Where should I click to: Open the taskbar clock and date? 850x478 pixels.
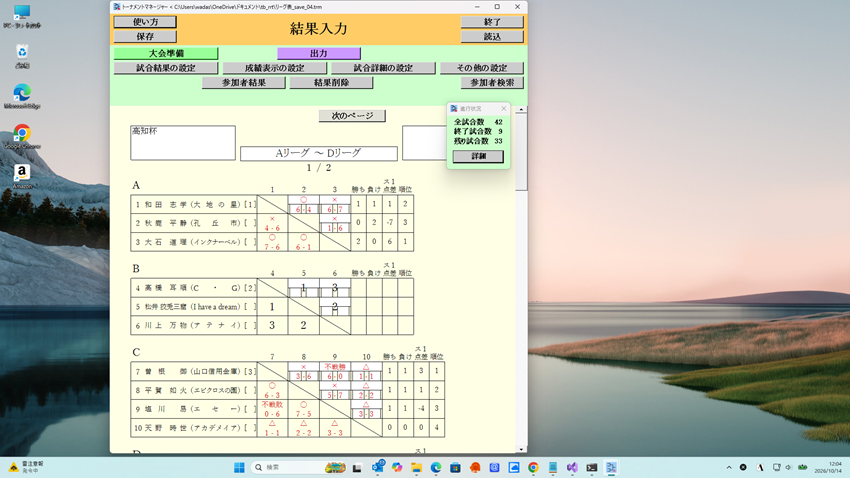[828, 467]
